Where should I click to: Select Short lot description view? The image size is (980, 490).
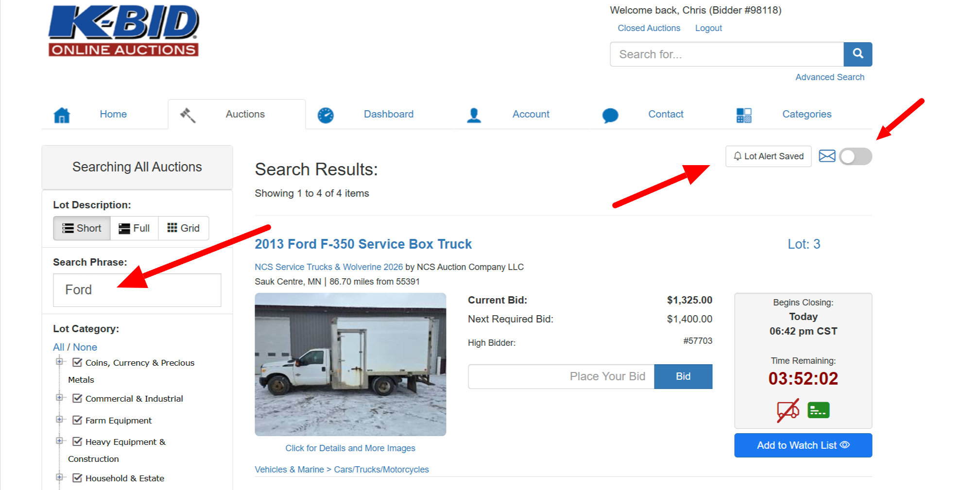(x=82, y=228)
